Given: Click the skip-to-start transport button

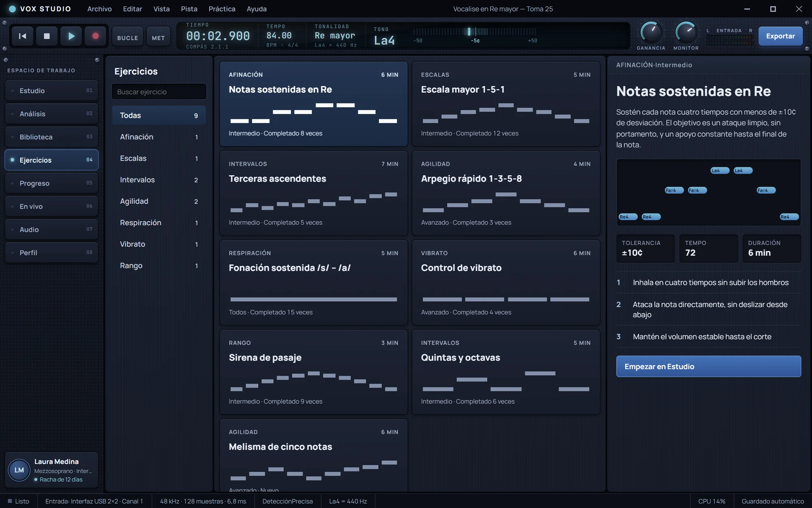Looking at the screenshot, I should tap(23, 36).
